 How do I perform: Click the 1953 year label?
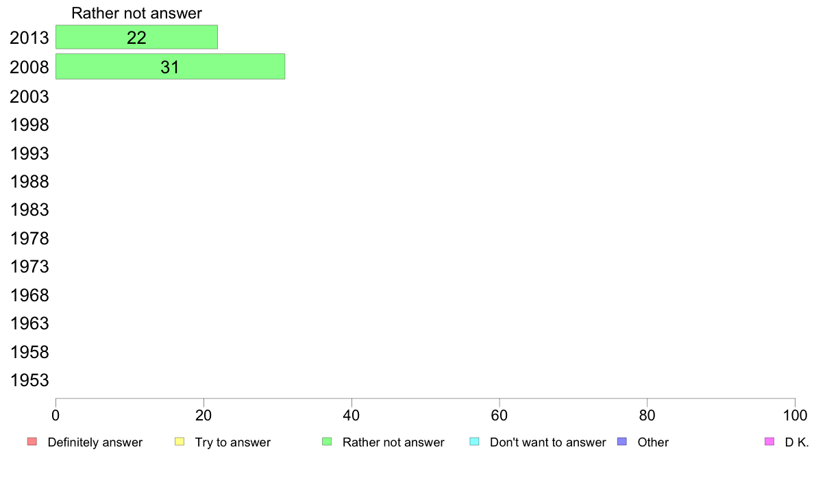coord(29,380)
